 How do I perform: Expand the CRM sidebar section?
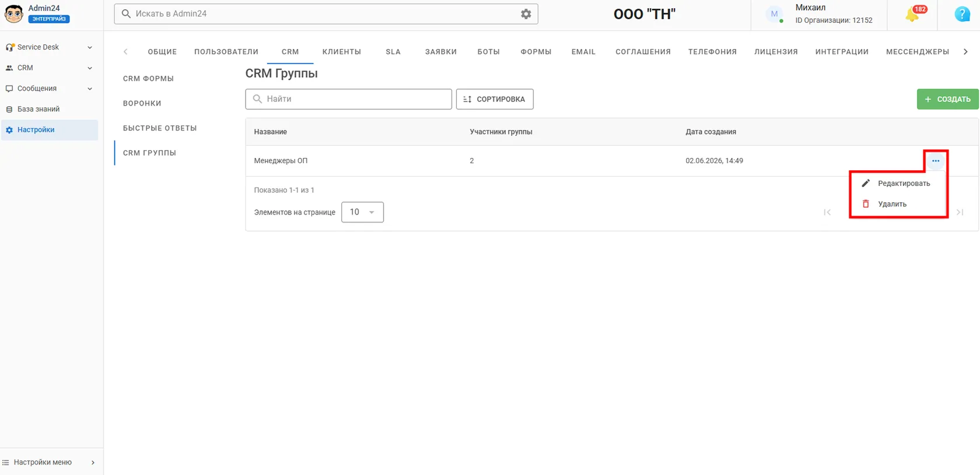(x=49, y=68)
